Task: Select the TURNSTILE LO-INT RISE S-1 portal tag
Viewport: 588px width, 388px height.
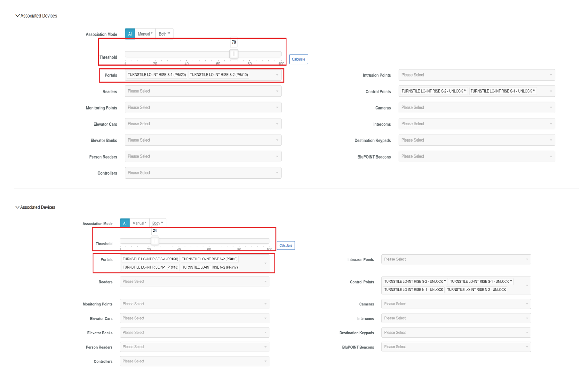Action: pyautogui.click(x=156, y=75)
